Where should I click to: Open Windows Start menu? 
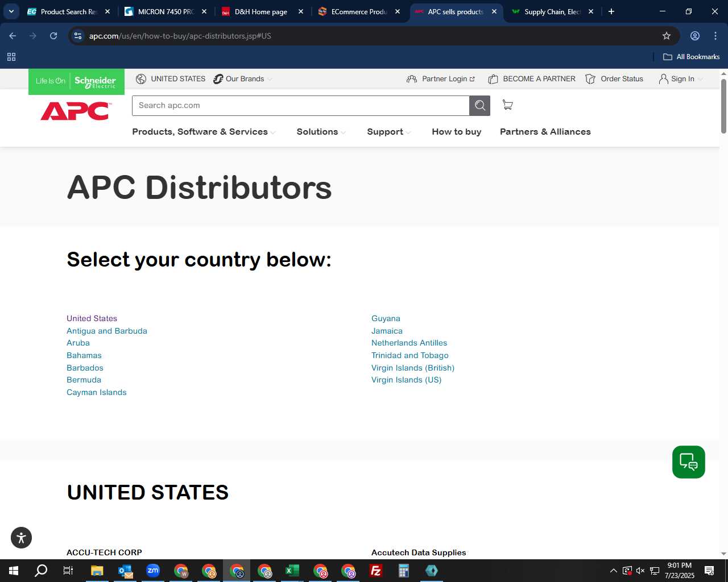click(x=14, y=571)
